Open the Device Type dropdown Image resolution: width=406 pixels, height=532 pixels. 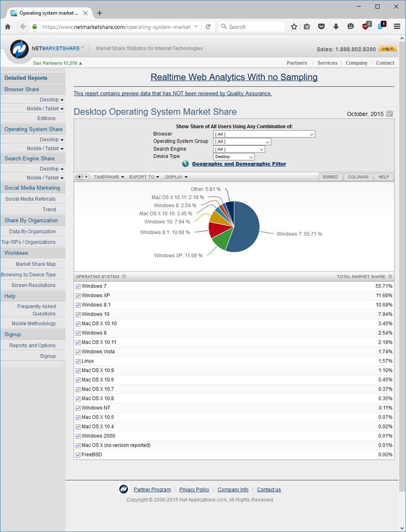pyautogui.click(x=234, y=157)
